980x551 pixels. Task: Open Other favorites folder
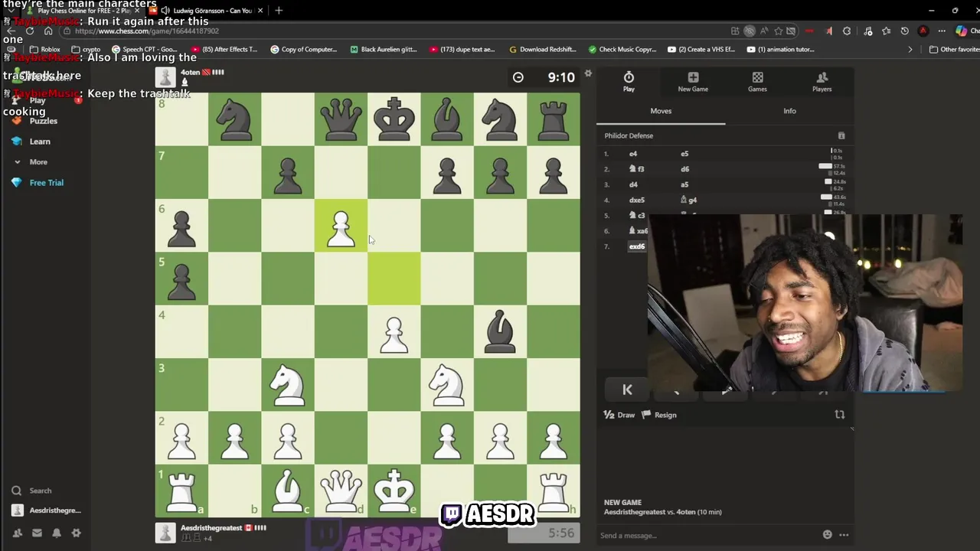[954, 50]
